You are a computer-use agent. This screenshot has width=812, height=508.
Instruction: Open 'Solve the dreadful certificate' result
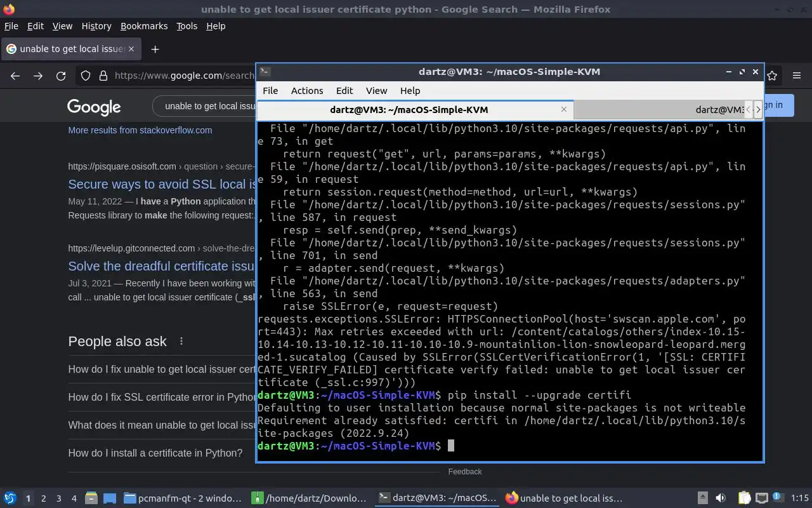pos(162,266)
